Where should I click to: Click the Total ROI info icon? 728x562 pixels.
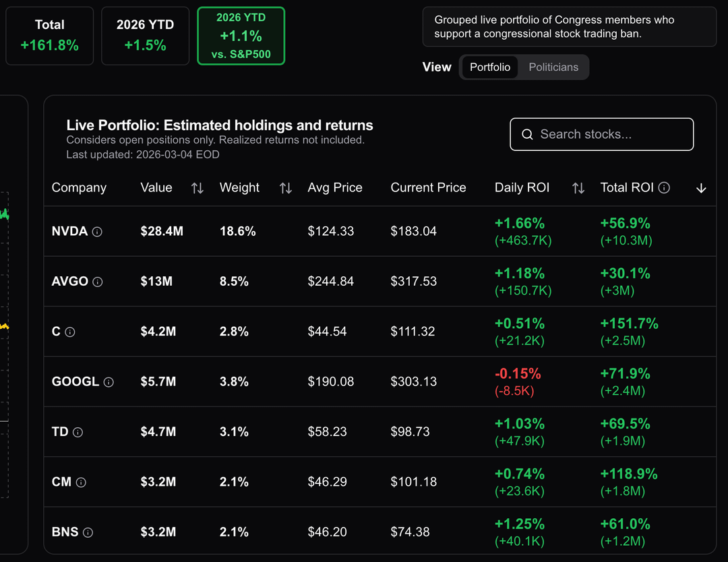click(664, 188)
